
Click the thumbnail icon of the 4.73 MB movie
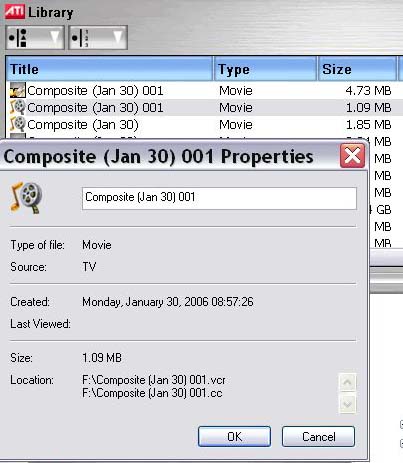[x=17, y=90]
